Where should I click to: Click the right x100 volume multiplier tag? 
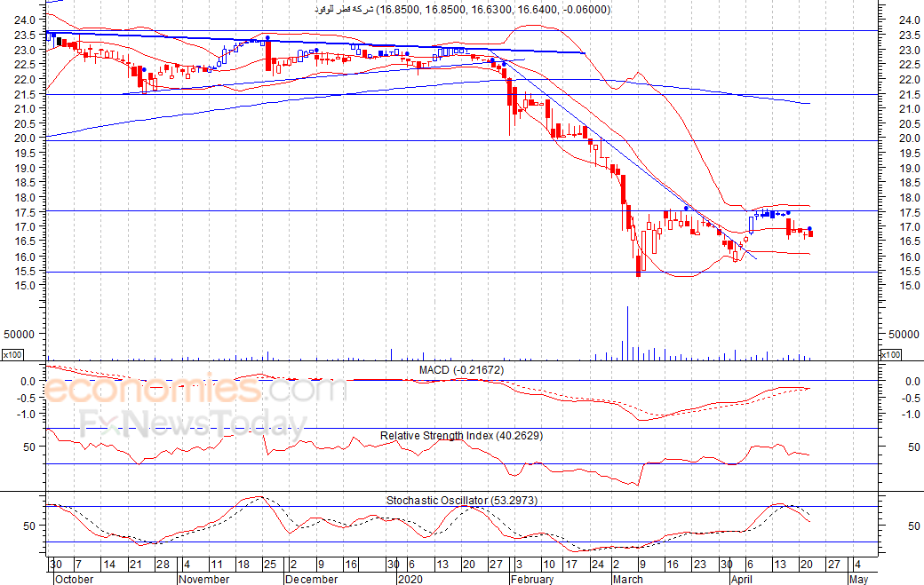click(889, 355)
